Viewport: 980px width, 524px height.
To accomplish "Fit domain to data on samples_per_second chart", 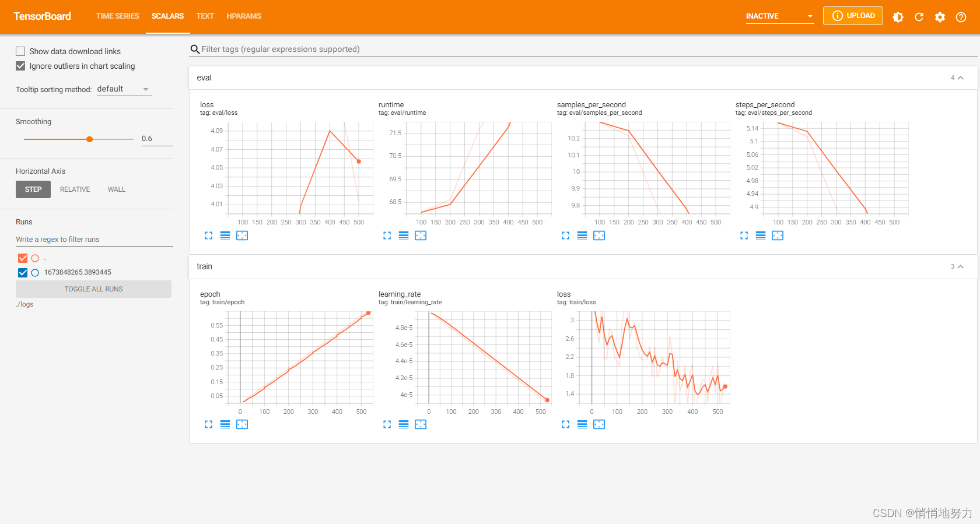I will 599,235.
